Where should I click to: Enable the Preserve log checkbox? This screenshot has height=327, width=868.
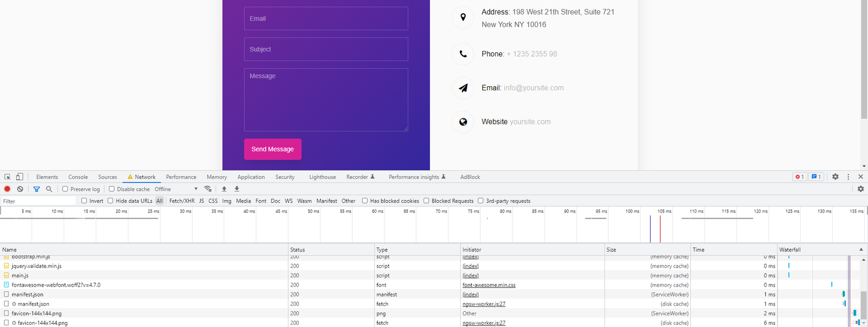pyautogui.click(x=65, y=189)
